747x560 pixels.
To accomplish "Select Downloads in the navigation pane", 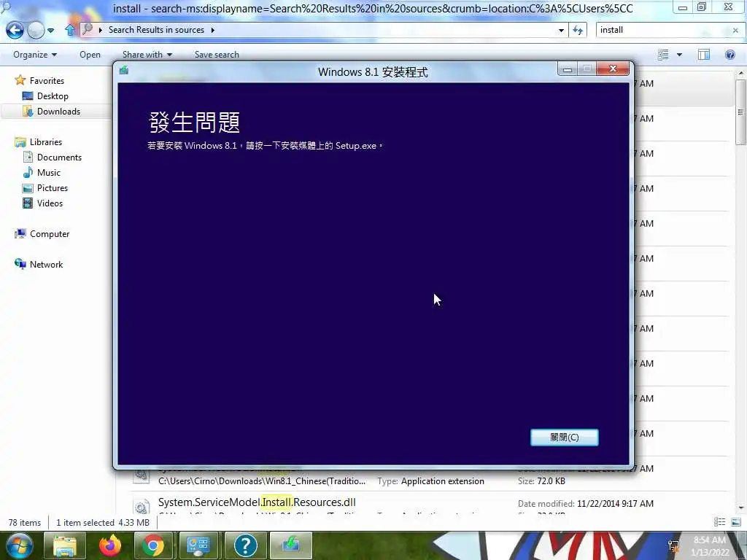I will point(58,112).
